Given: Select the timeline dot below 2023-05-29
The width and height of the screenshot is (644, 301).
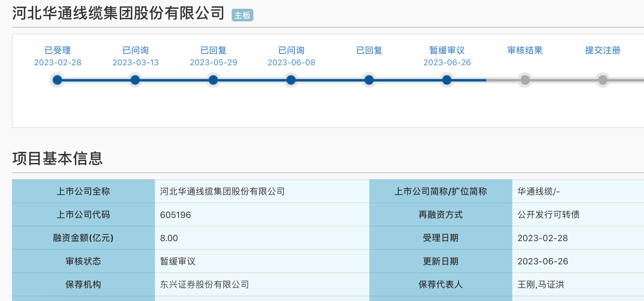Looking at the screenshot, I should [213, 80].
